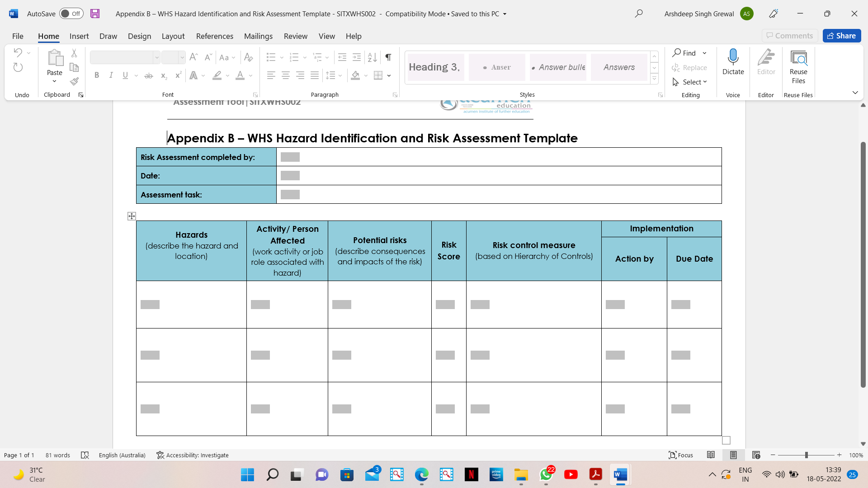
Task: Clear all formatting from text
Action: (x=248, y=57)
